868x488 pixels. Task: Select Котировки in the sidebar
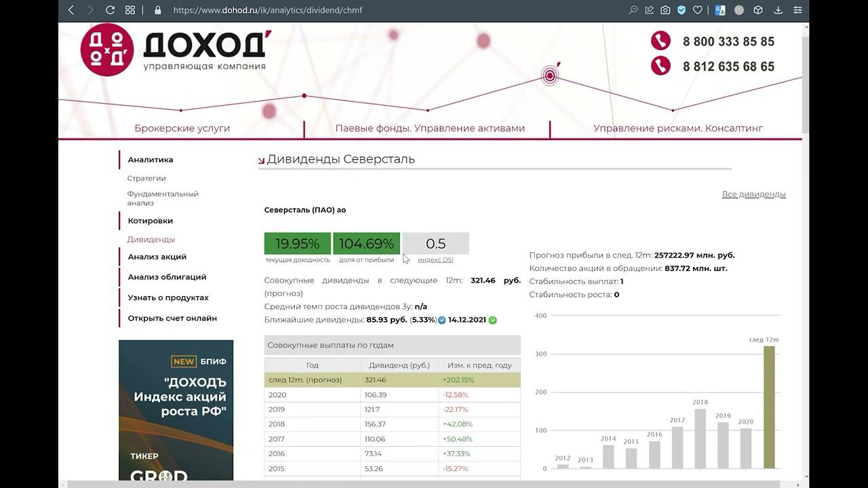coord(151,221)
